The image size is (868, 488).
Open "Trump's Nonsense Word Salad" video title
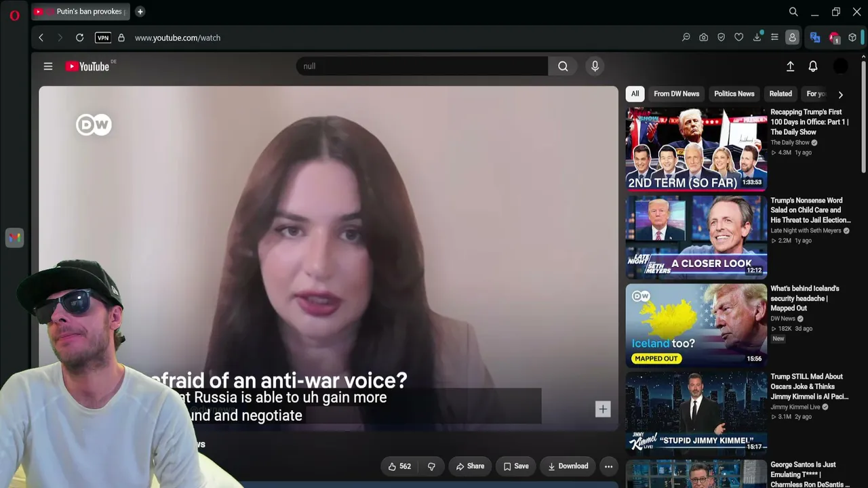(810, 210)
